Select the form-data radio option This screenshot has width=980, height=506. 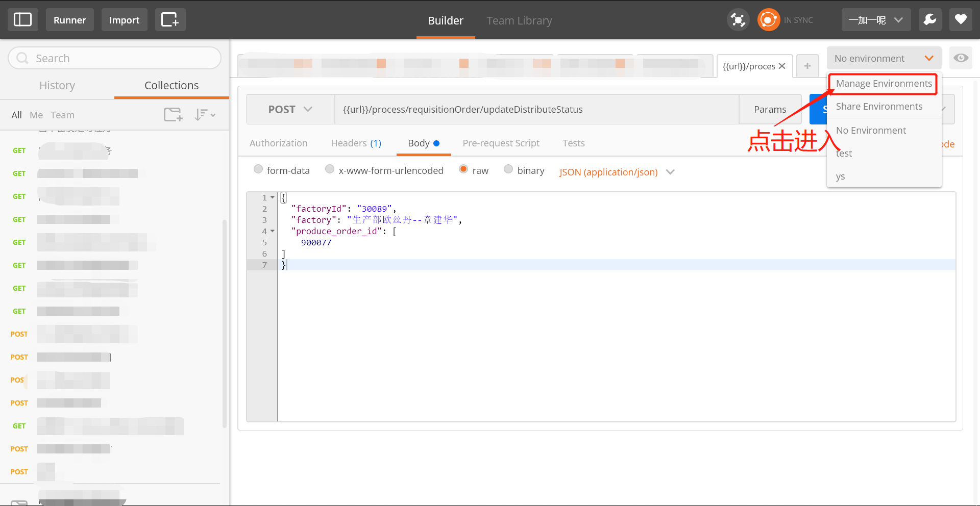coord(258,169)
